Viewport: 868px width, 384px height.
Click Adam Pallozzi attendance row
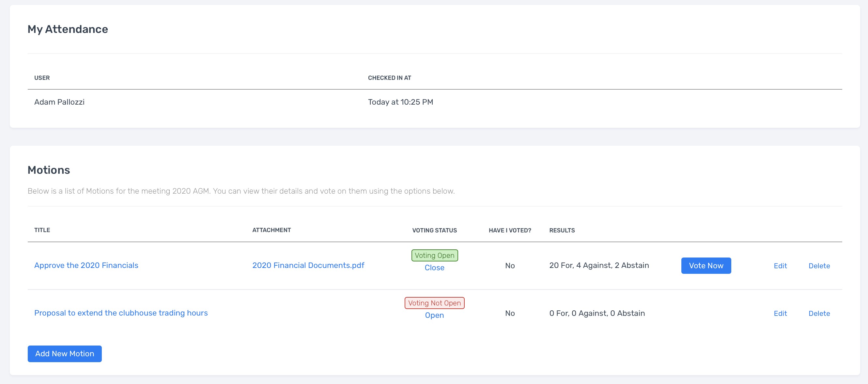point(59,102)
